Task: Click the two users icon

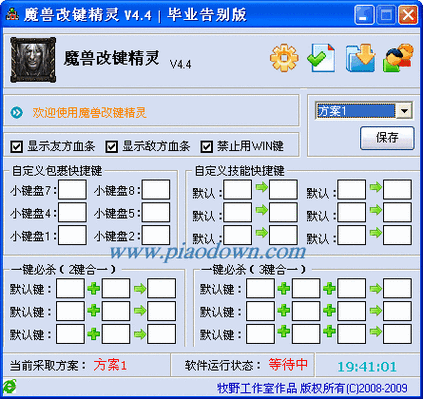Action: coord(398,57)
